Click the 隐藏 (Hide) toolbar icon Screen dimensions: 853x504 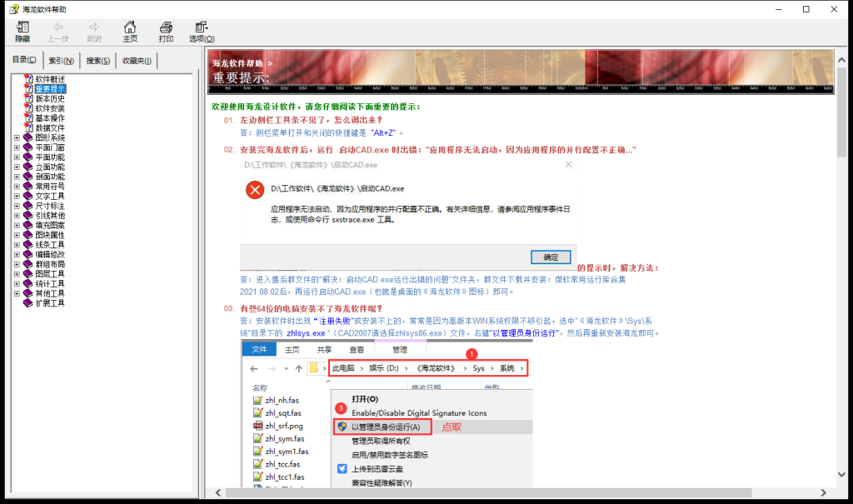pos(22,27)
